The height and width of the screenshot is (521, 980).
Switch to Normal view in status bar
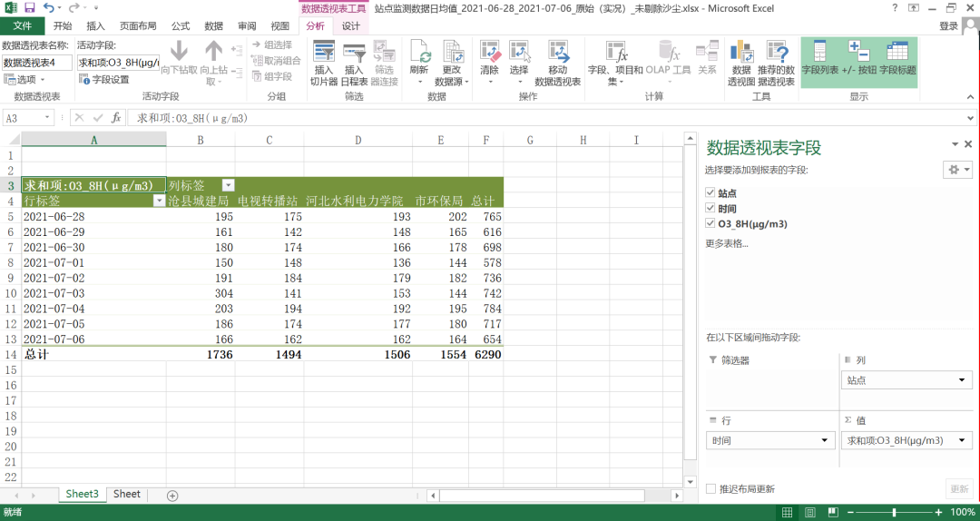point(788,512)
